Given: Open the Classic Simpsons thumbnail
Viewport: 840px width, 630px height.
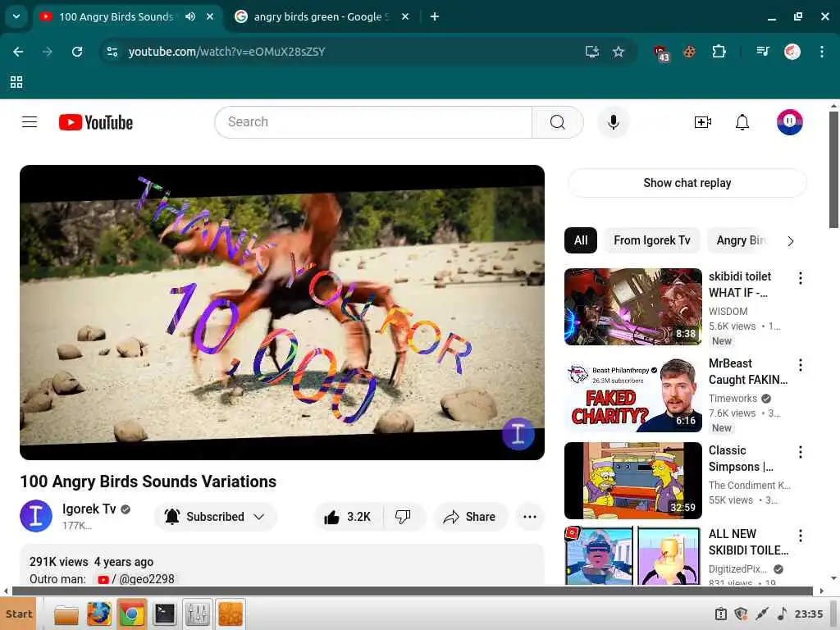Looking at the screenshot, I should 633,481.
